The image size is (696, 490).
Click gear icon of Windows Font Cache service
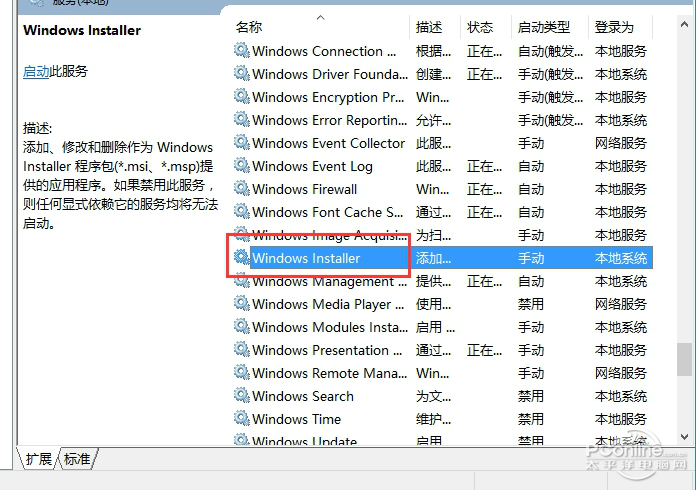click(242, 212)
